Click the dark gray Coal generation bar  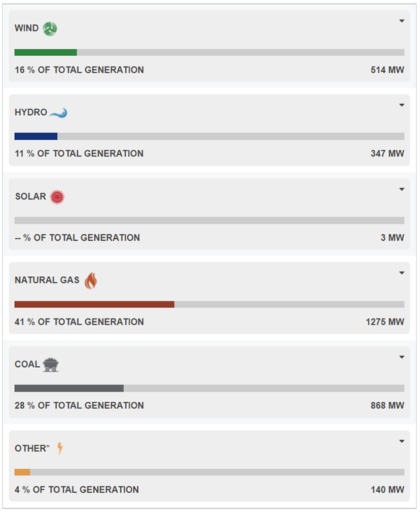coord(69,388)
